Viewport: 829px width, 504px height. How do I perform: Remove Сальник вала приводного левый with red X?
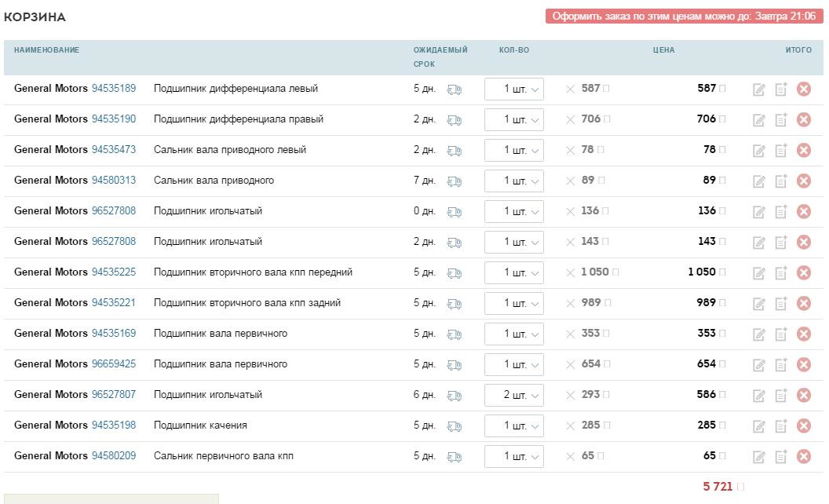pyautogui.click(x=803, y=150)
